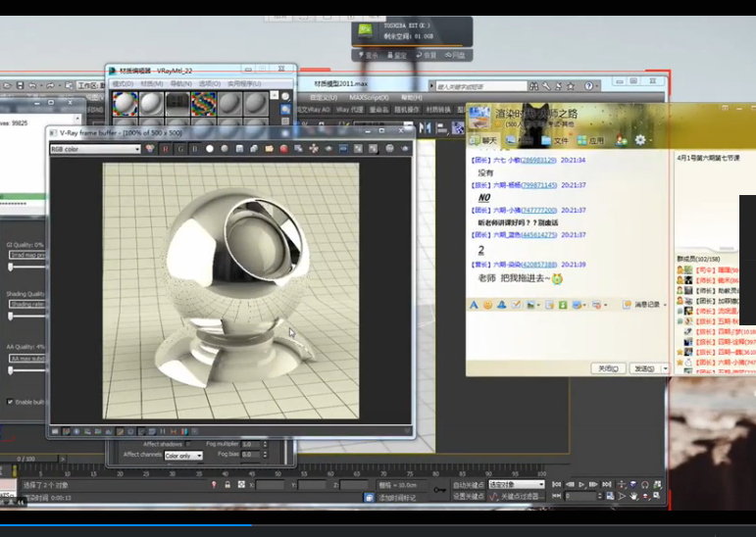The image size is (756, 537).
Task: Go to end frame button in playback controls
Action: point(607,484)
